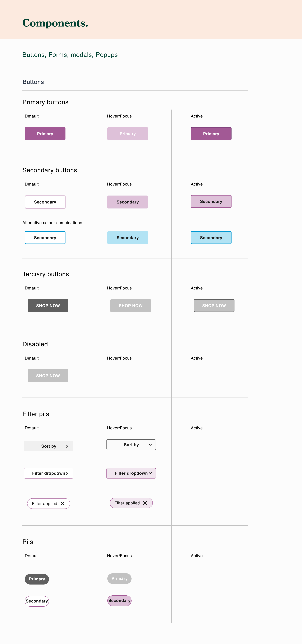The image size is (302, 644).
Task: Click the active pink Secondary button with border
Action: tap(211, 202)
